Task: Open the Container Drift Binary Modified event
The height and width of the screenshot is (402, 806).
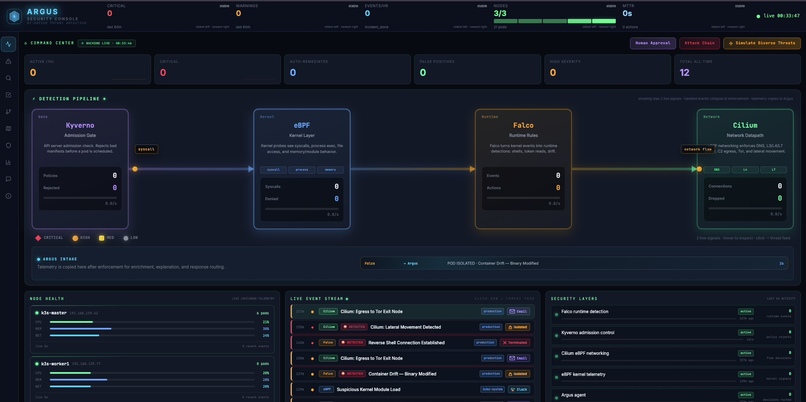Action: pyautogui.click(x=413, y=374)
